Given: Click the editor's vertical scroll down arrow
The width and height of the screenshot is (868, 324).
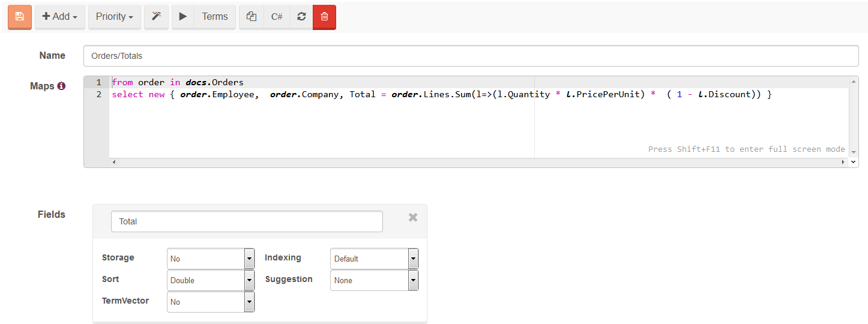Looking at the screenshot, I should 854,153.
